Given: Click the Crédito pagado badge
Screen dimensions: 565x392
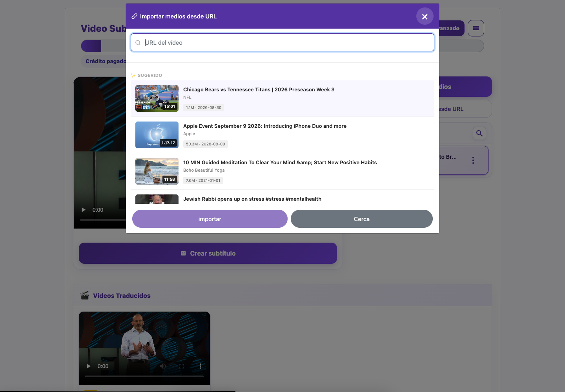Looking at the screenshot, I should click(103, 62).
